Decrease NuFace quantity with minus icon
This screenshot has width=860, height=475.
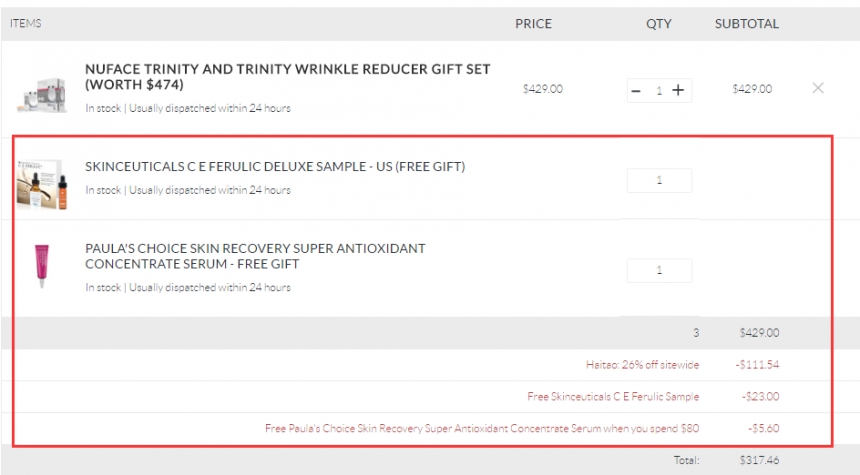[636, 91]
